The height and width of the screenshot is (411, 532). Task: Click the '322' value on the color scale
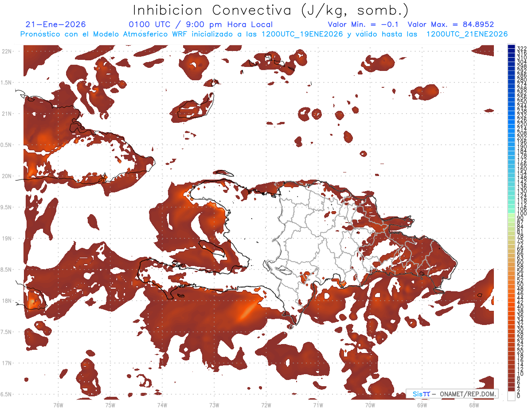click(522, 48)
